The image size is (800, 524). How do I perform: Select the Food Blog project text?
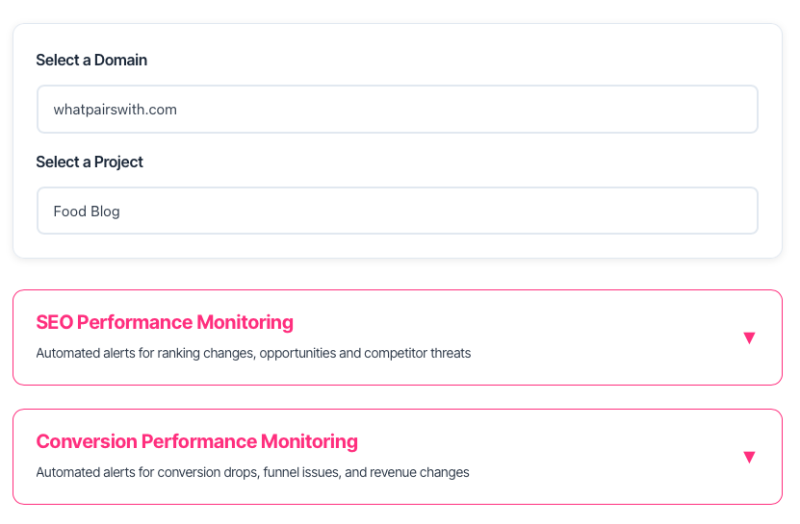(x=87, y=212)
